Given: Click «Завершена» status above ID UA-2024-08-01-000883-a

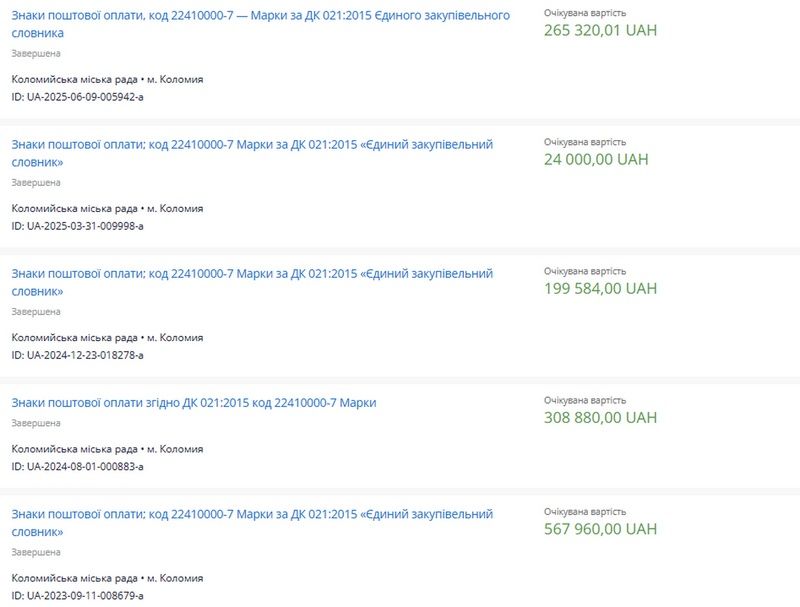Looking at the screenshot, I should [36, 423].
